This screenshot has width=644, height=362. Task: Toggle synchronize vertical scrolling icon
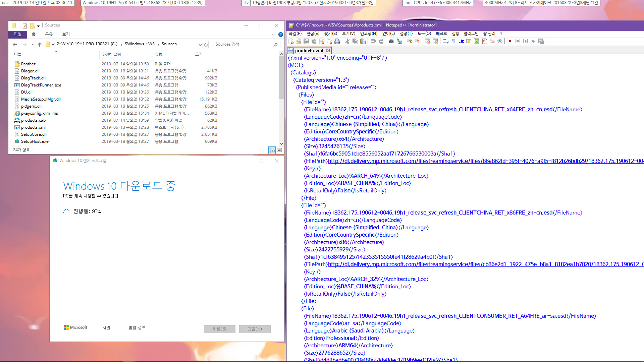428,41
